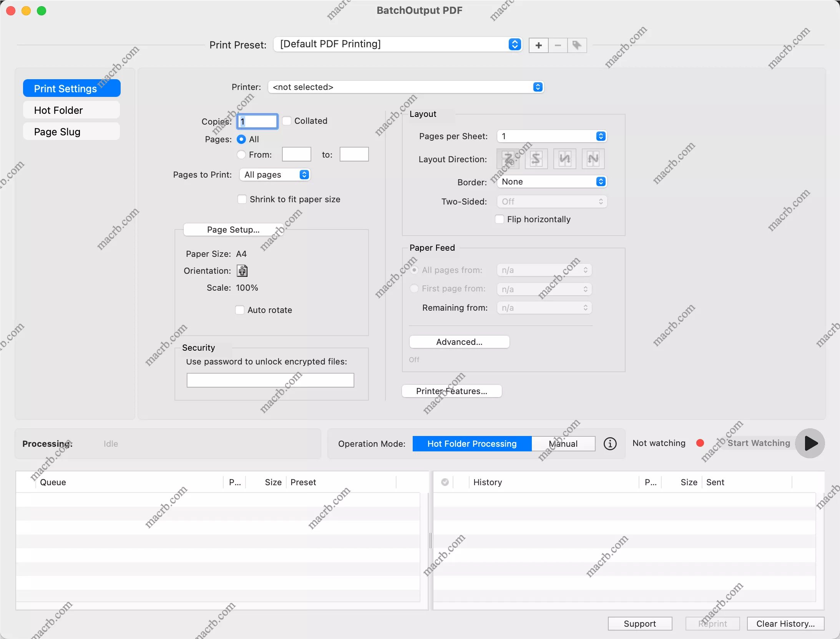Click the Support button

coord(640,624)
